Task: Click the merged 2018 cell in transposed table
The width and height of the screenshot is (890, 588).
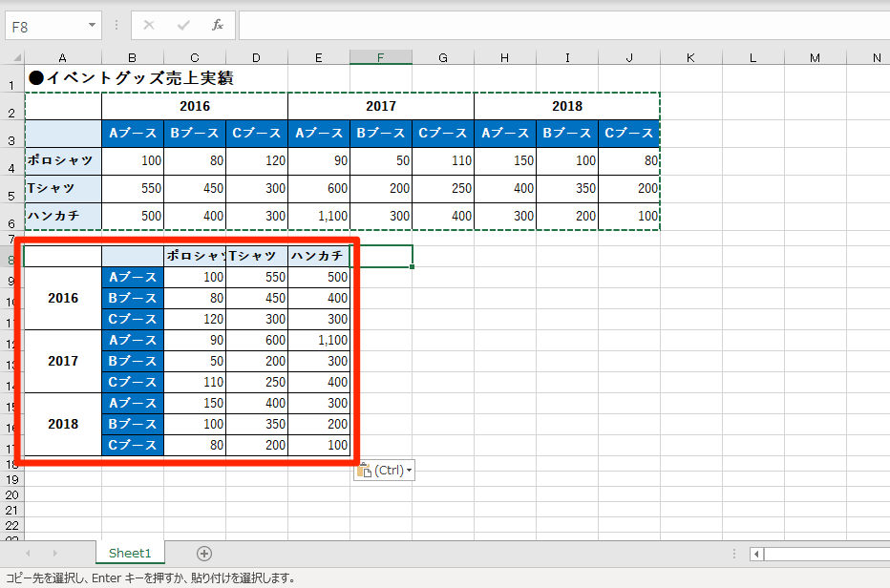Action: (63, 424)
